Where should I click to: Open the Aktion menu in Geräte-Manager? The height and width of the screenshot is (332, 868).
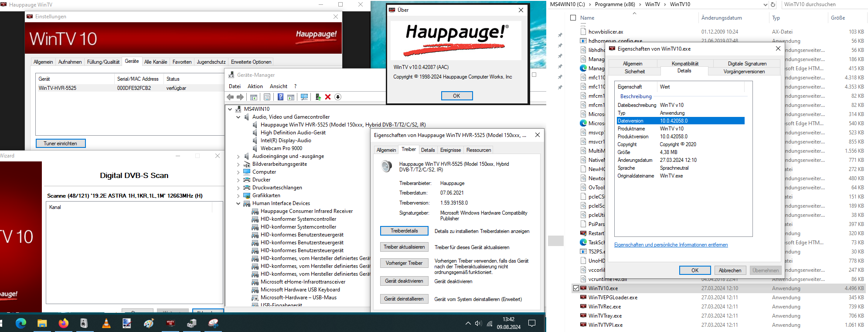click(255, 86)
